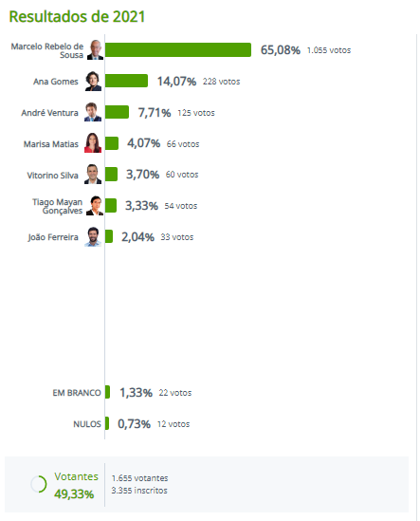
Task: Click the Marisa Matias name label
Action: [51, 144]
